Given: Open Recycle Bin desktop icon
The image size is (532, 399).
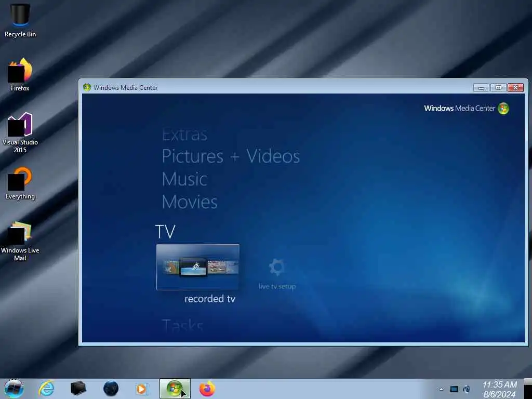Looking at the screenshot, I should (x=20, y=20).
